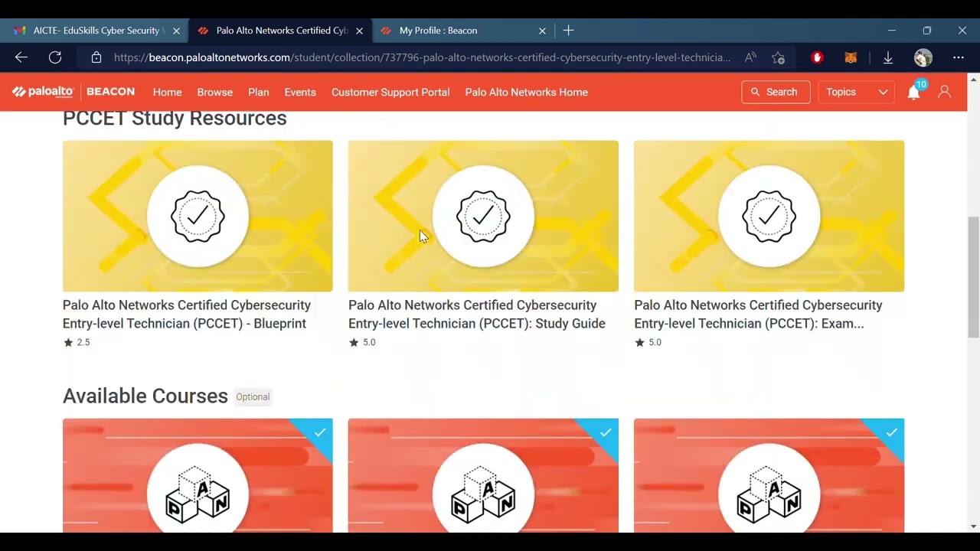Screen dimensions: 980x551
Task: Open the third Available Courses card
Action: click(769, 475)
